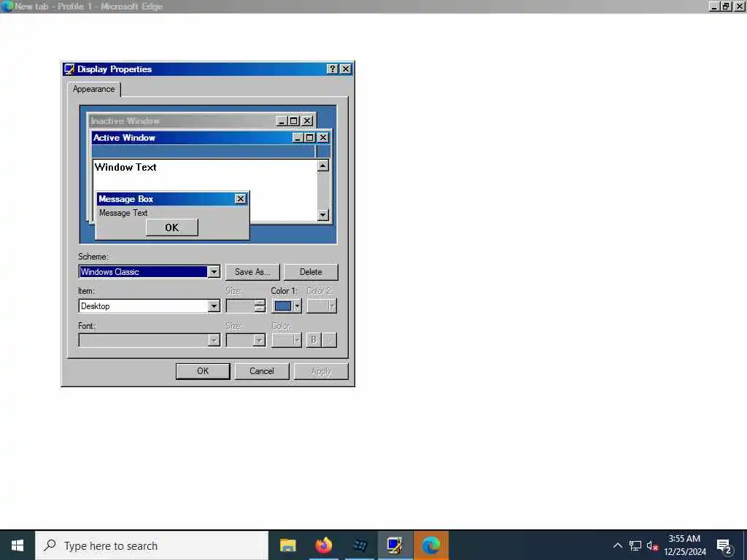Open the Color 2 picker

(322, 306)
